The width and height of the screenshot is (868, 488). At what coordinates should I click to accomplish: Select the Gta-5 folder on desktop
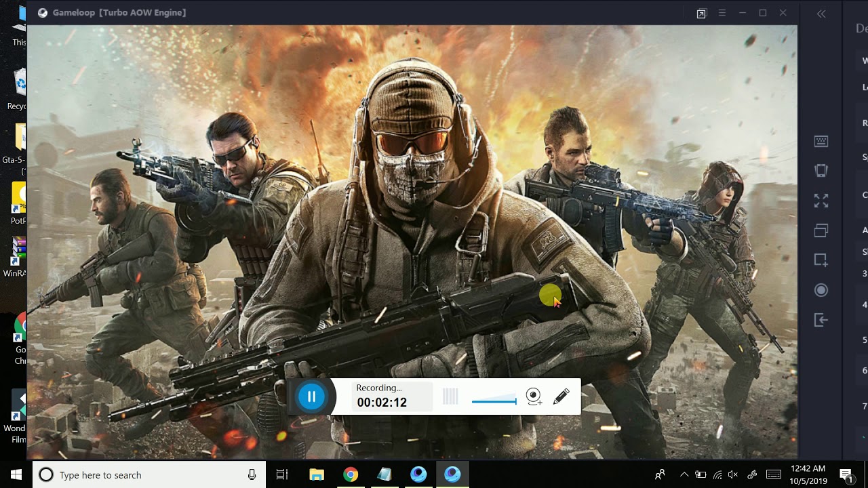point(16,149)
